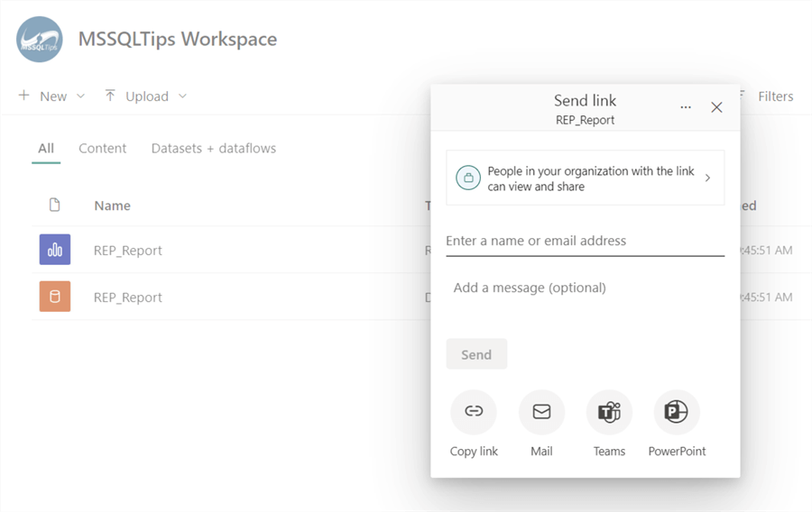Click the Copy link chain icon
Image resolution: width=812 pixels, height=512 pixels.
(474, 412)
